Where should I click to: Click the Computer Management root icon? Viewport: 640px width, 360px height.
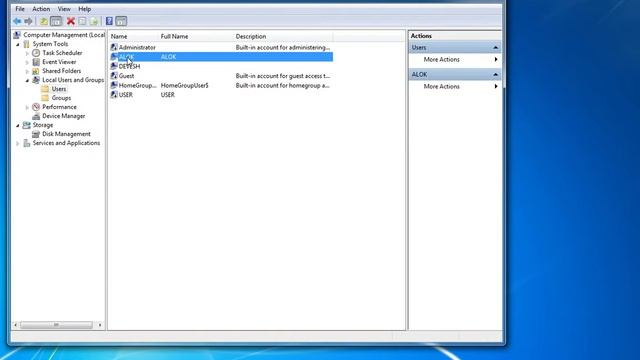point(17,35)
